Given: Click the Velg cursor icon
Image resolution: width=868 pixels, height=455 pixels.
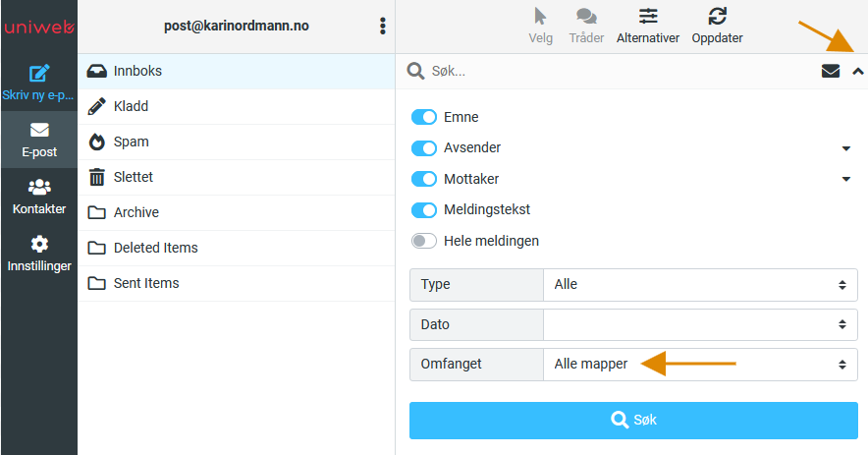Looking at the screenshot, I should click(540, 16).
